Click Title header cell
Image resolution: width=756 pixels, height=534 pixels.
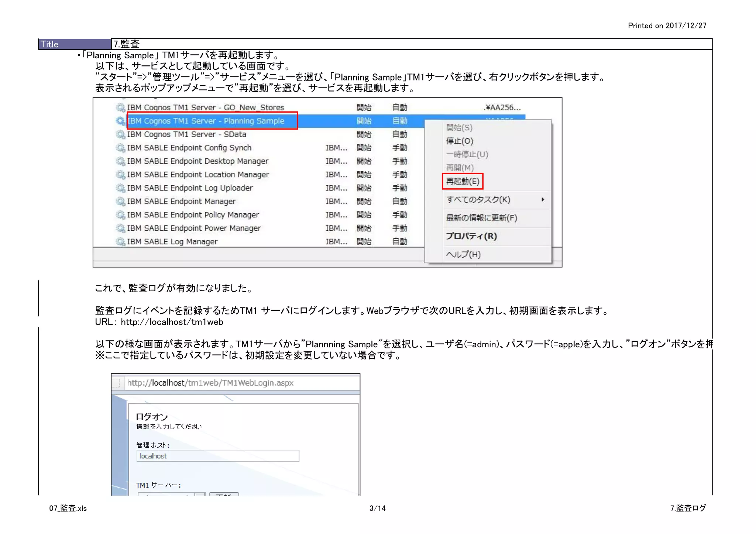click(75, 44)
